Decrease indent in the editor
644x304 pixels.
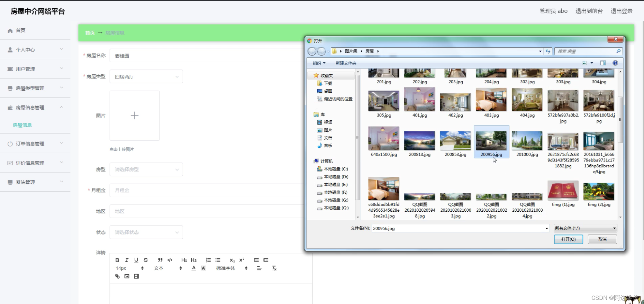(x=256, y=260)
